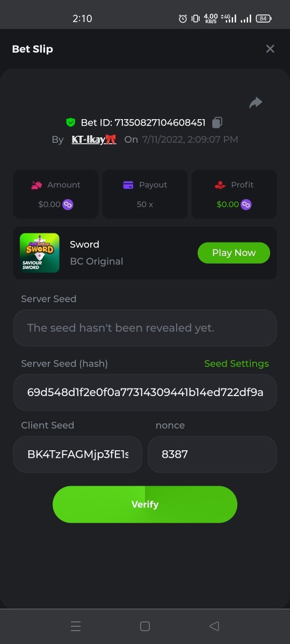
Task: Tap the green verified shield icon
Action: [x=70, y=123]
